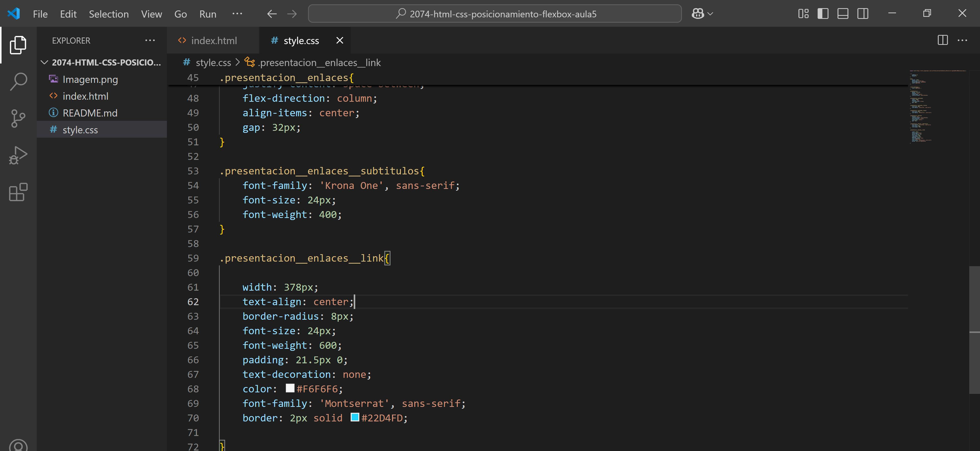Click line number 59
The height and width of the screenshot is (451, 980).
[x=193, y=258]
